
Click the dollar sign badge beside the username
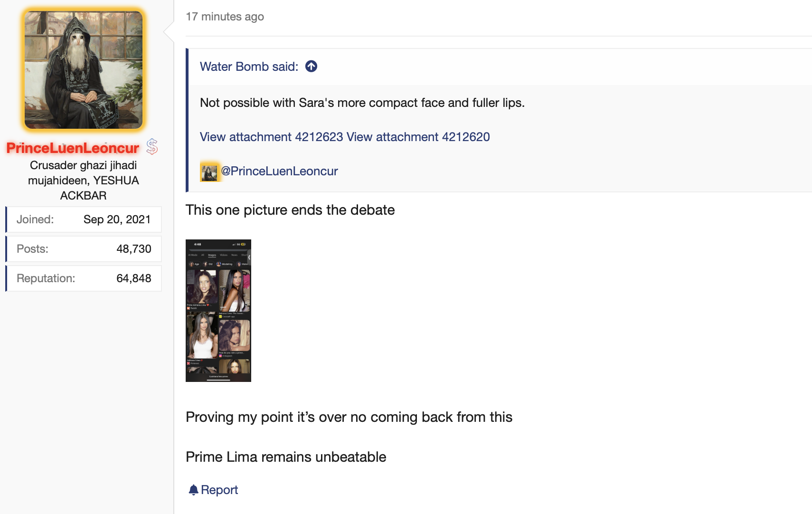(x=152, y=147)
